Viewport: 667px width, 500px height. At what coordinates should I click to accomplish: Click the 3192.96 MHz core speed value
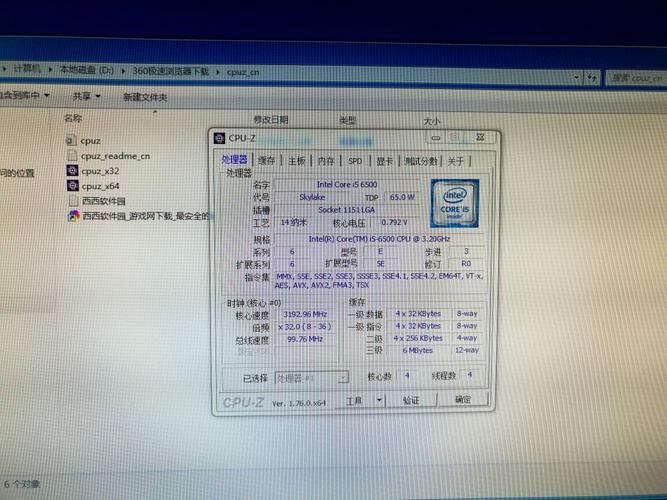tap(305, 314)
